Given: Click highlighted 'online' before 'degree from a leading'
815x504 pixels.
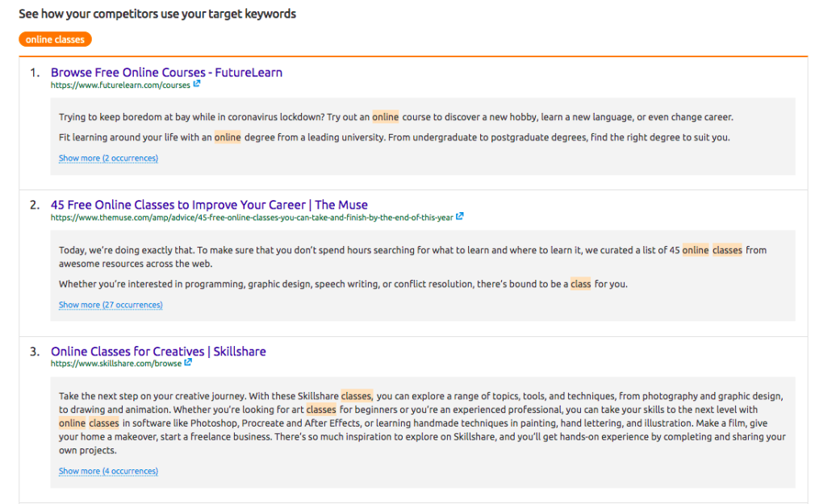Looking at the screenshot, I should point(228,137).
